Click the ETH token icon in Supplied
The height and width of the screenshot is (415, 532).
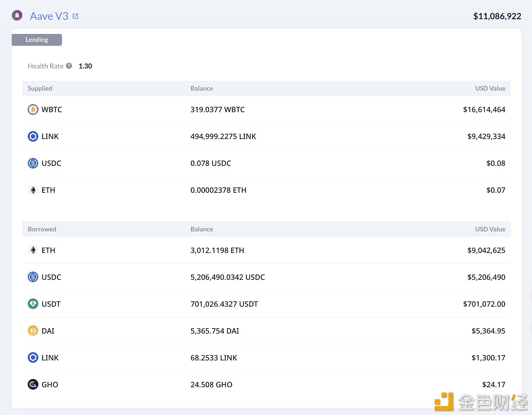[x=33, y=190]
